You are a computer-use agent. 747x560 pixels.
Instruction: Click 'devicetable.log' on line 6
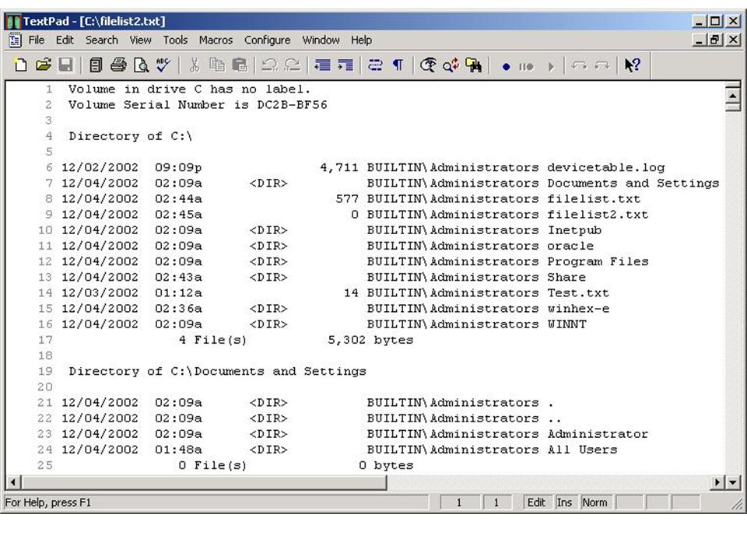coord(606,168)
